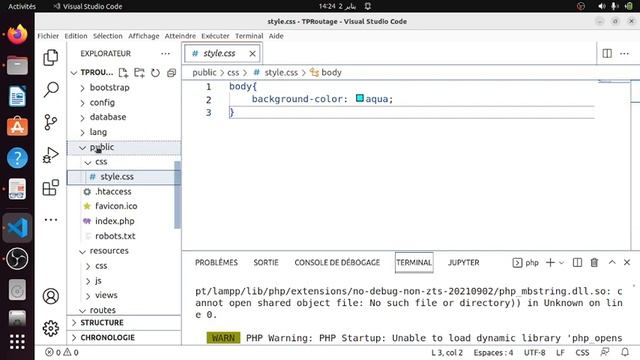
Task: Open the Atteindre menu
Action: pyautogui.click(x=180, y=36)
